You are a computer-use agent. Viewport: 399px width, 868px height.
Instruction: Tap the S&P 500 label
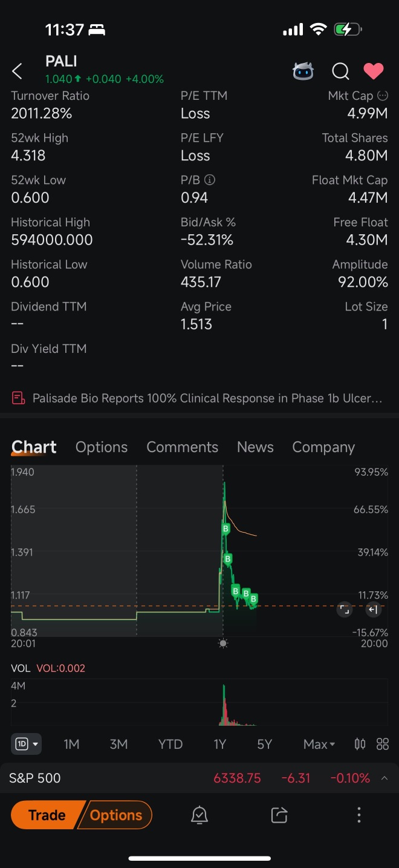point(35,778)
